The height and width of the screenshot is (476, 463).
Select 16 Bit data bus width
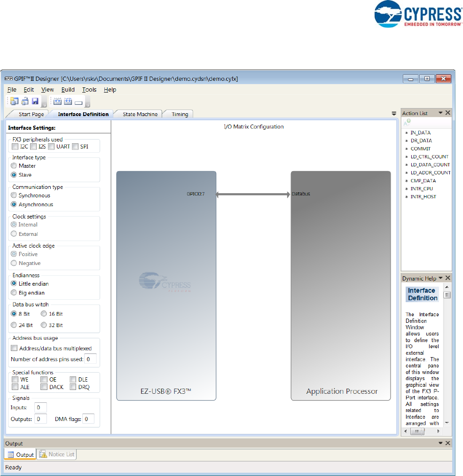[44, 313]
